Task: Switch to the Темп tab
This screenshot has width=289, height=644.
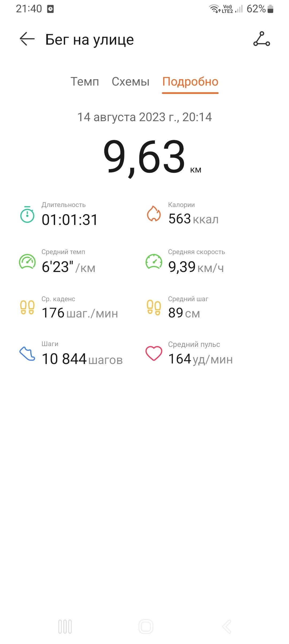Action: pyautogui.click(x=85, y=82)
